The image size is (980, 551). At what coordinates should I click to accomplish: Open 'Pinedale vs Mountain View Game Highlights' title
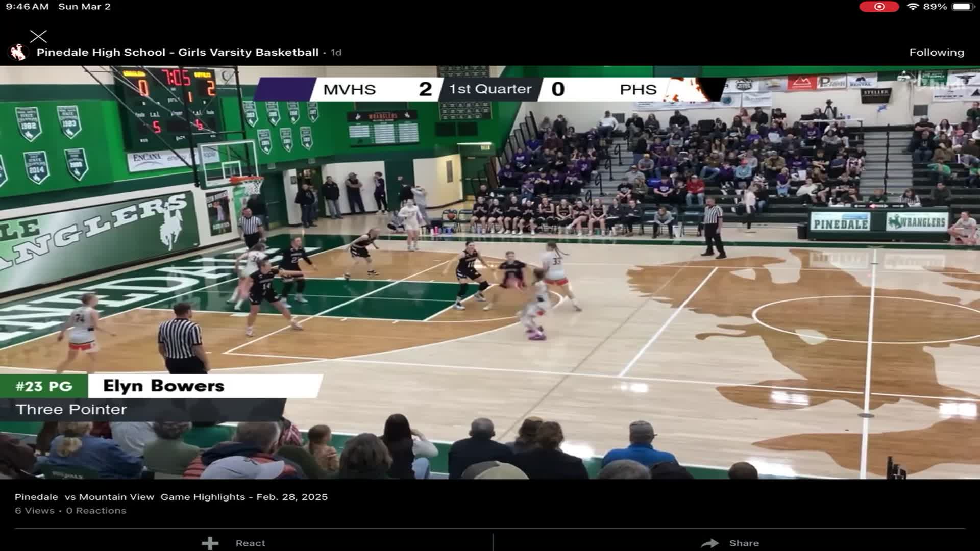(x=171, y=496)
